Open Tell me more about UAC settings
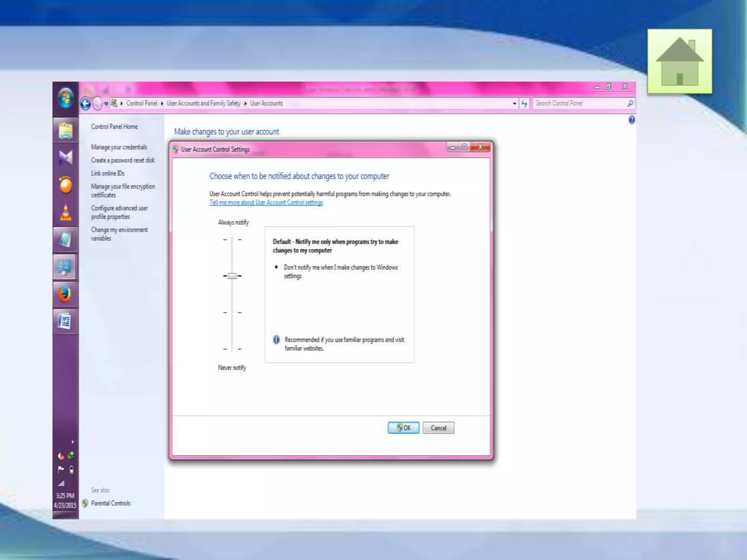 [266, 202]
